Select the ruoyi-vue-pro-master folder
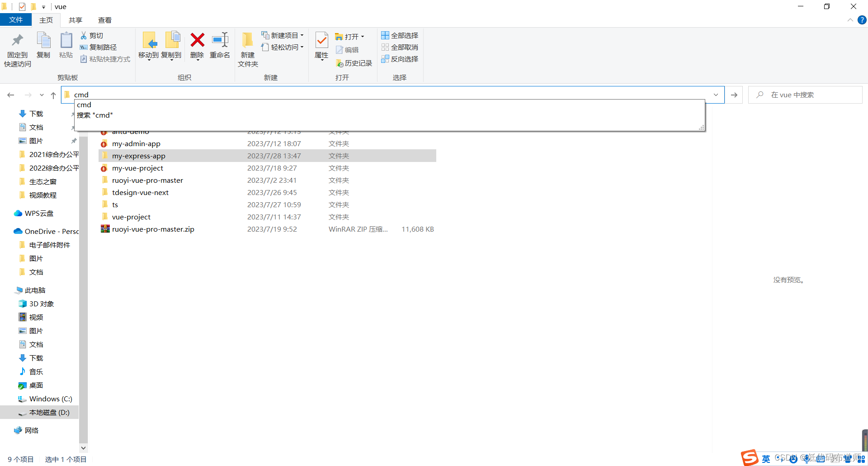Viewport: 868px width, 466px height. (x=147, y=180)
